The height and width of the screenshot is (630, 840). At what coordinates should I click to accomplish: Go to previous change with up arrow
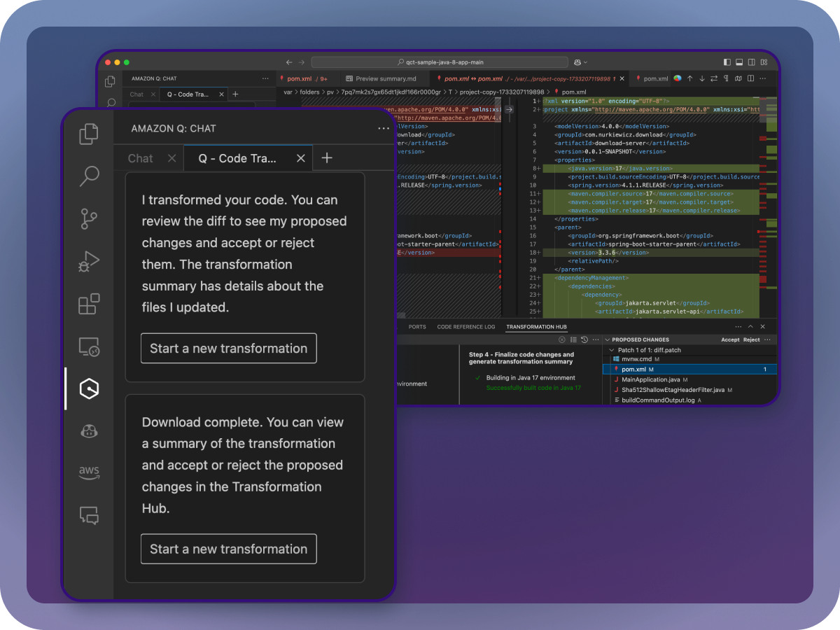pos(689,78)
